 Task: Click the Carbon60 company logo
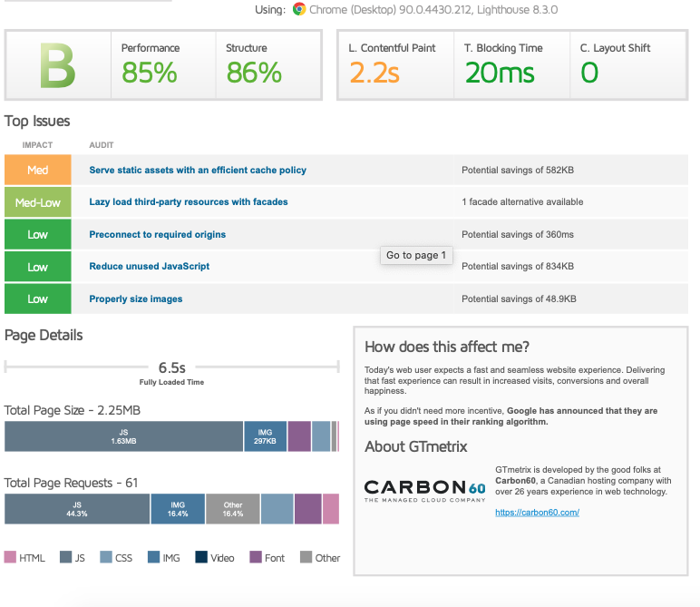point(425,491)
